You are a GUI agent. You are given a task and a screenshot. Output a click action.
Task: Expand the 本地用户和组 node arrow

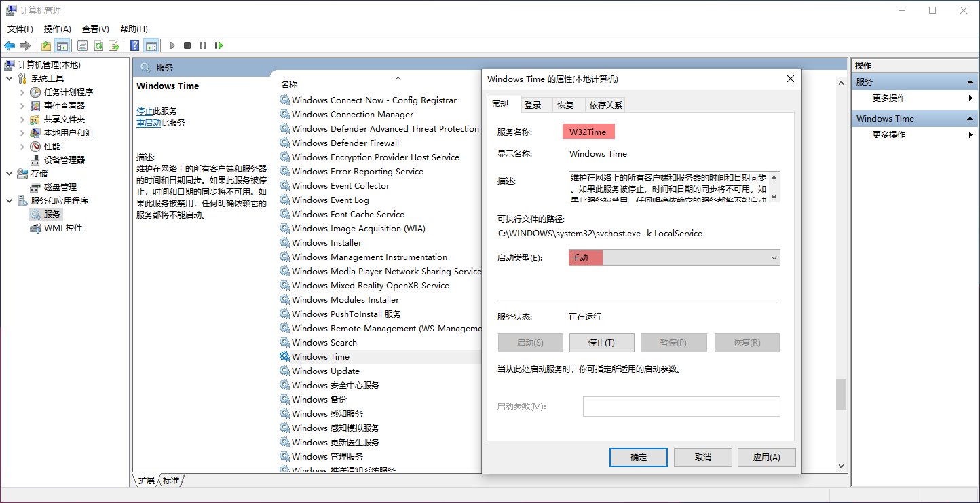[22, 132]
